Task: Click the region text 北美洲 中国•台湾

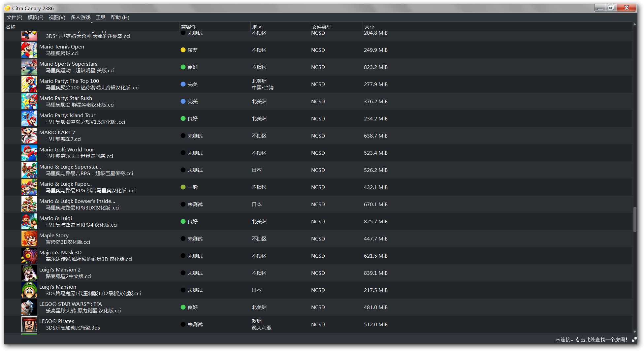Action: coord(263,84)
